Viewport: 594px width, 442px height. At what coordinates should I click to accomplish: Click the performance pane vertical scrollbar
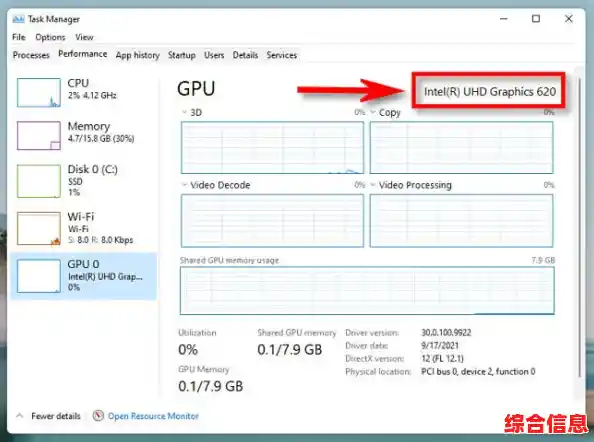coord(579,227)
